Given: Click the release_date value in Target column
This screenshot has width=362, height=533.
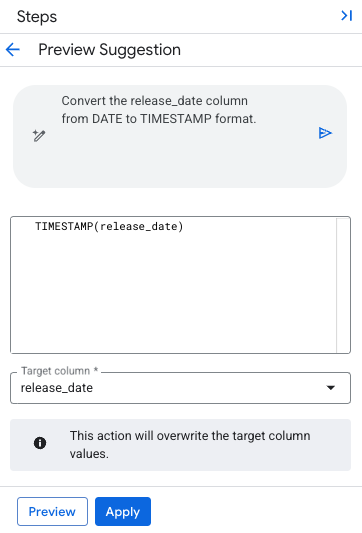Looking at the screenshot, I should click(57, 388).
